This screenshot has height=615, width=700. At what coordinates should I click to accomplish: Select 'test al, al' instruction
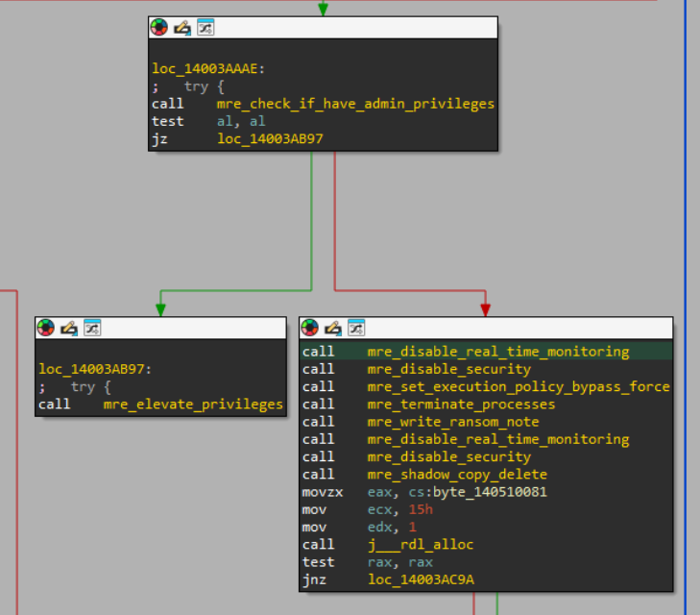tap(208, 121)
